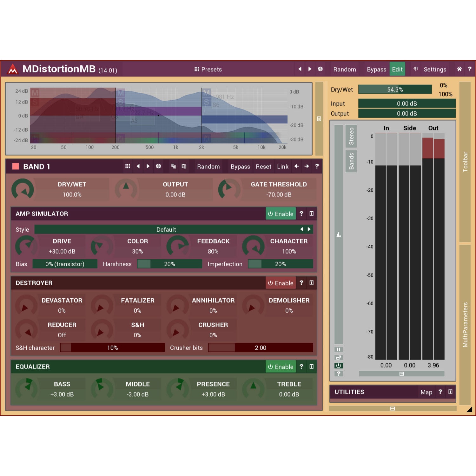Collapse the Amp Simulator panel

coord(312,214)
